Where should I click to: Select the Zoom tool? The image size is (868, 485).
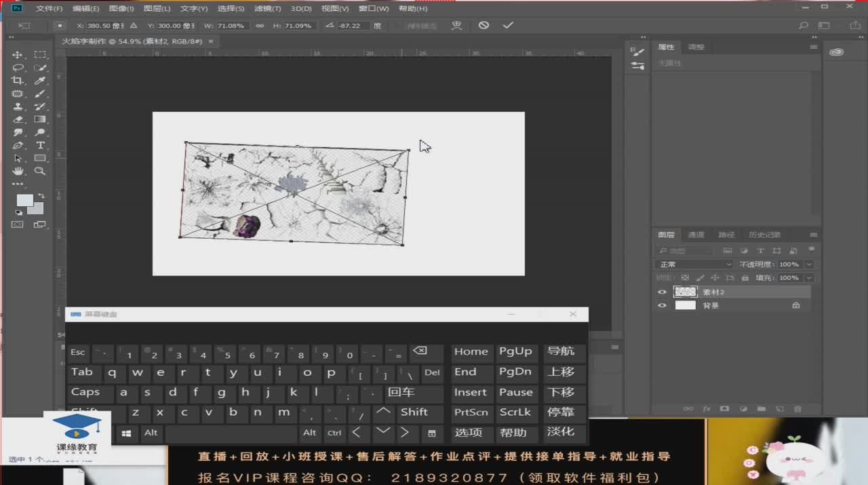40,171
